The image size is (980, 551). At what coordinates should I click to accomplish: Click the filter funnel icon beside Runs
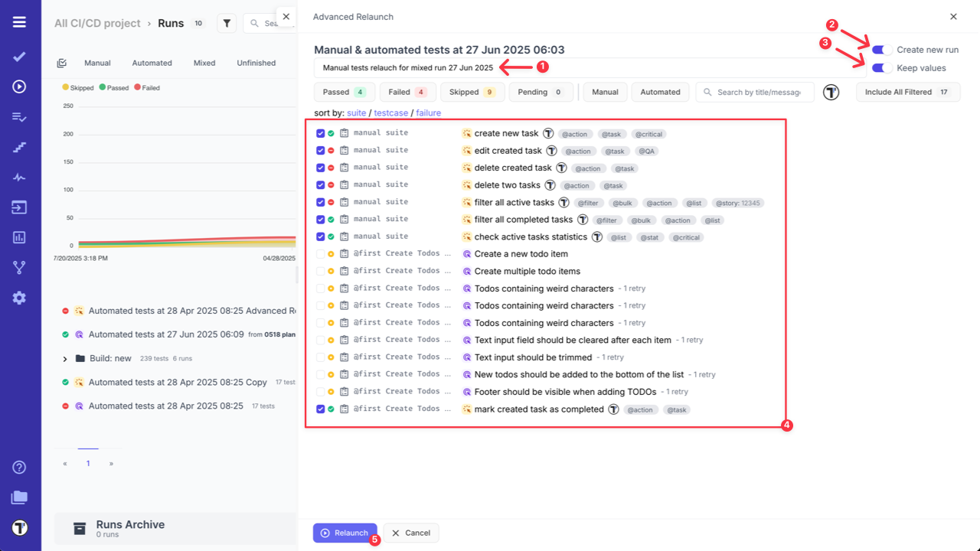227,24
